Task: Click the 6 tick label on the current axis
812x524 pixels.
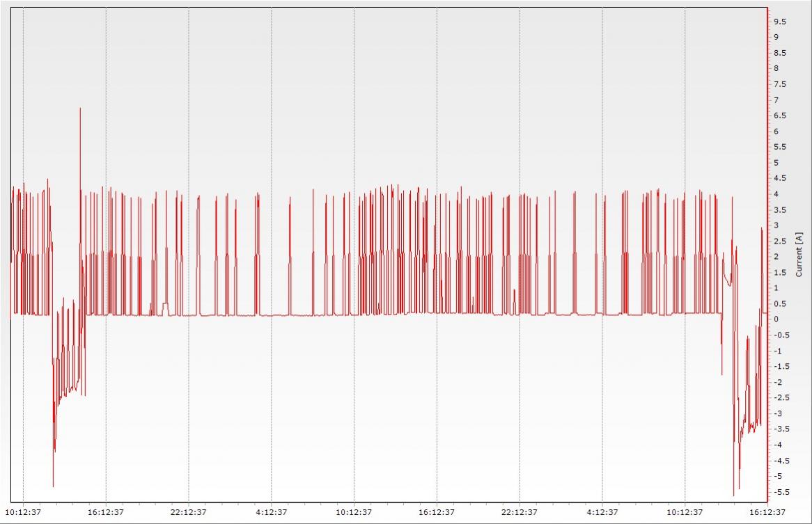Action: (776, 132)
